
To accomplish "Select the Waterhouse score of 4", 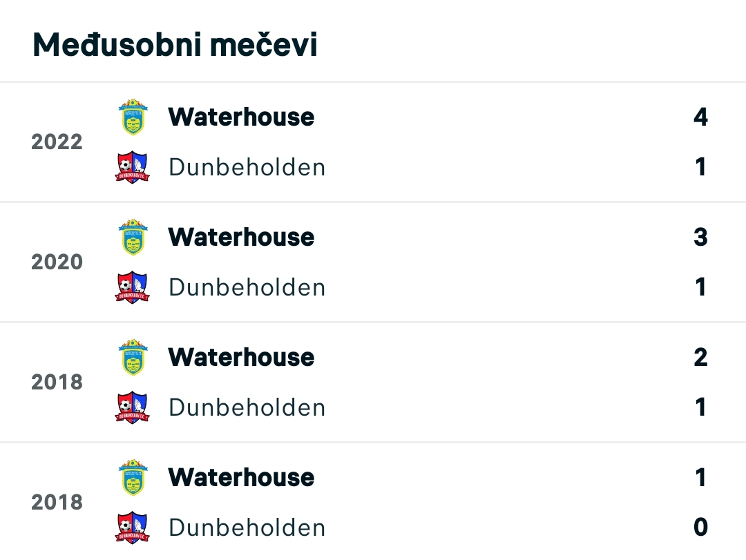I will 700,117.
